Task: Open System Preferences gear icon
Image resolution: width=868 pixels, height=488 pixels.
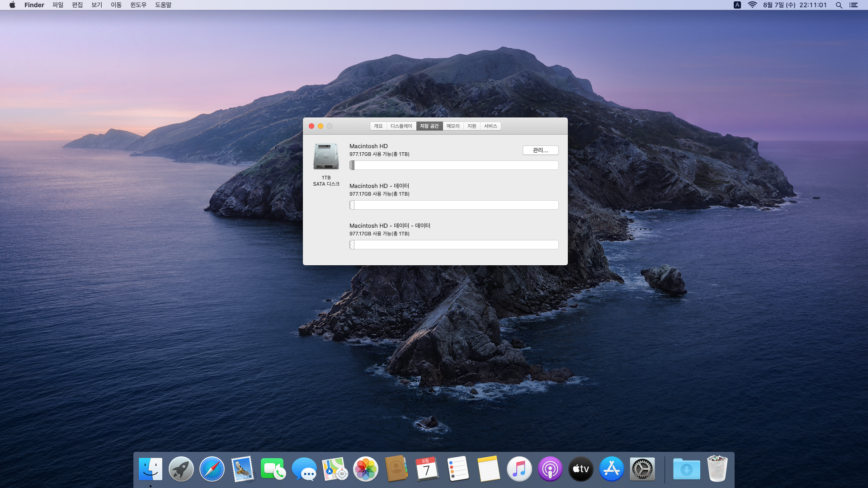Action: pos(642,469)
